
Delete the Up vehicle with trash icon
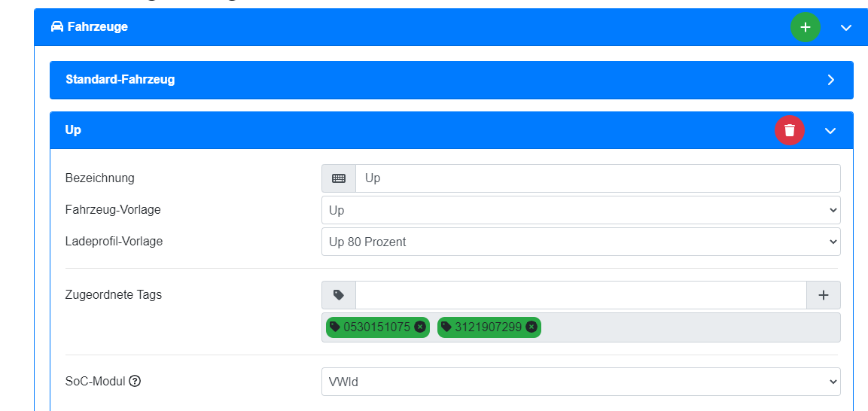(790, 130)
